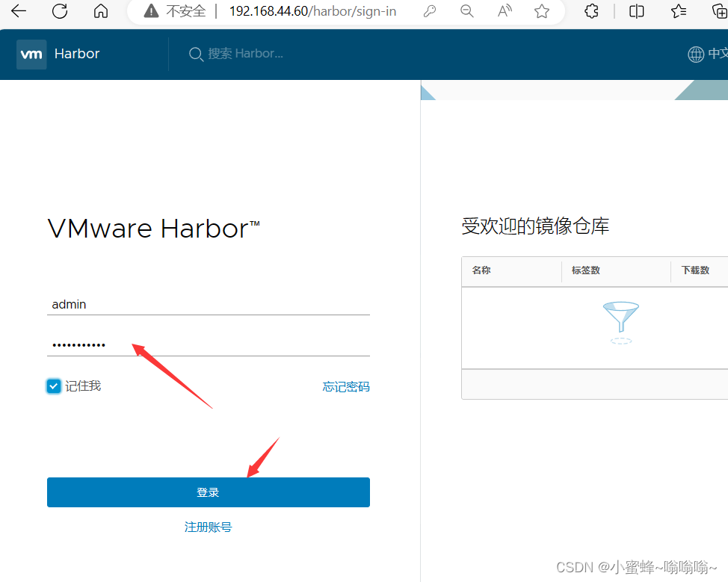Open the browser extensions puzzle icon

[x=591, y=10]
